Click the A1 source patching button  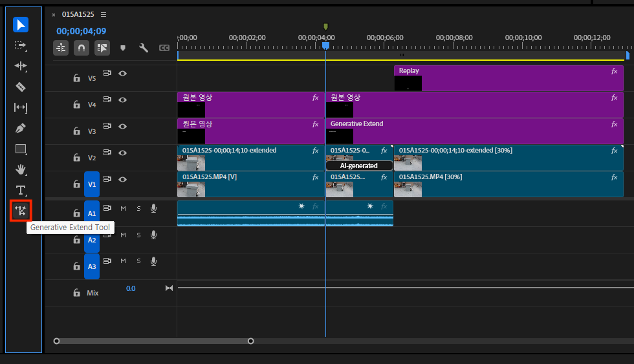(92, 213)
